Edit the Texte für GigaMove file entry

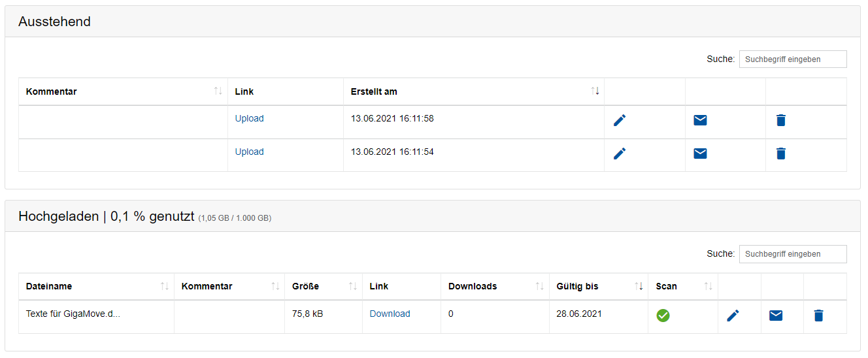click(x=733, y=316)
